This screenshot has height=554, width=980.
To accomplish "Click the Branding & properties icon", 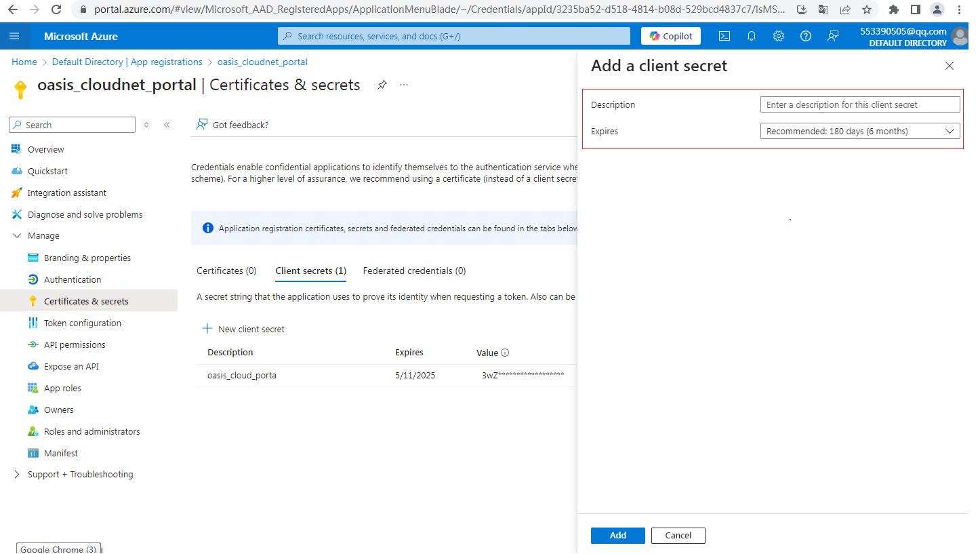I will 33,258.
